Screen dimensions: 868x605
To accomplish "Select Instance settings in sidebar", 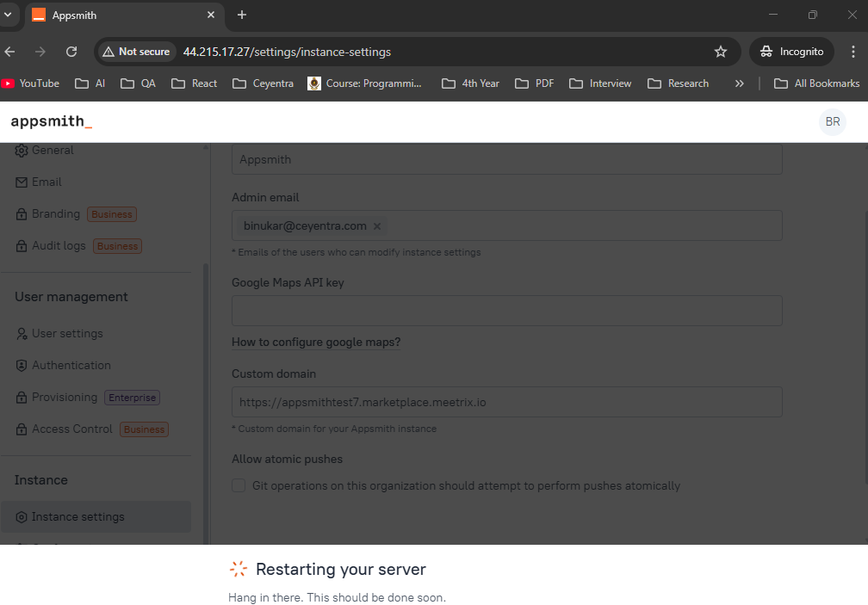I will click(96, 516).
